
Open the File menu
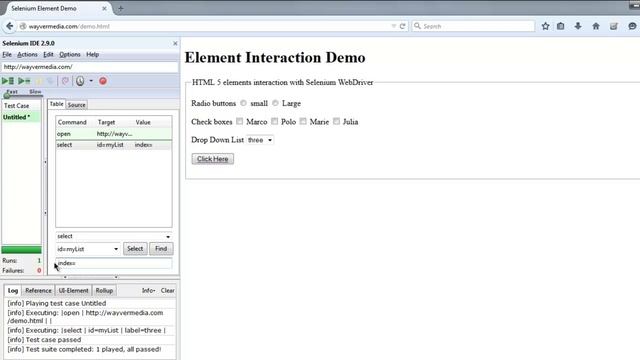click(x=7, y=54)
